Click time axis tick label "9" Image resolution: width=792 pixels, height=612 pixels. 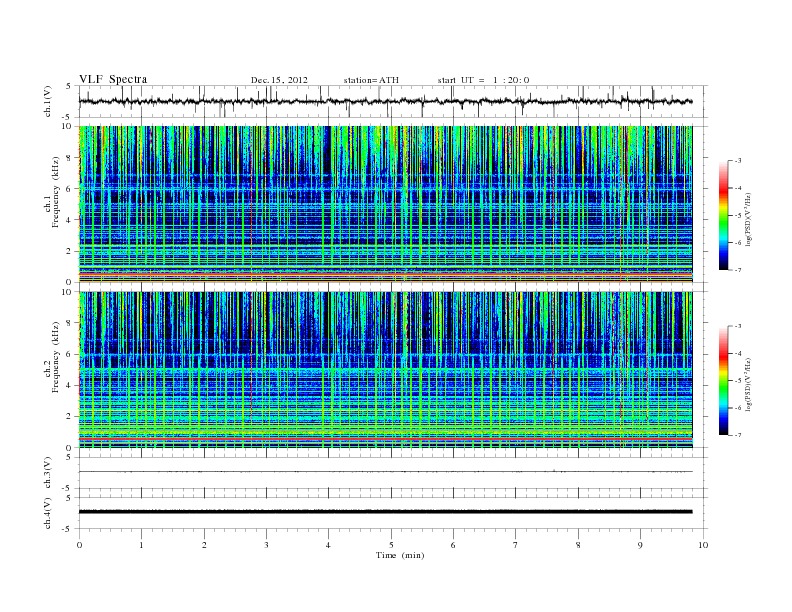pos(640,545)
